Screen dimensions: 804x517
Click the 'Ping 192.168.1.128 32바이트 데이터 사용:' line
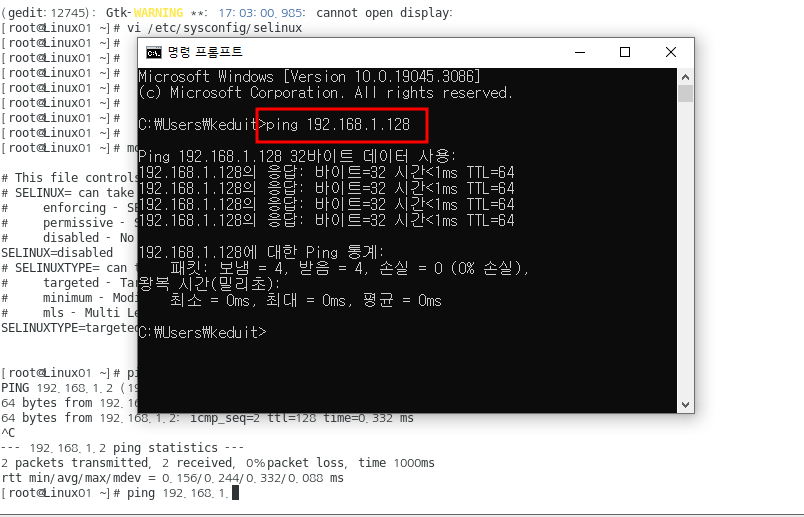(x=297, y=156)
